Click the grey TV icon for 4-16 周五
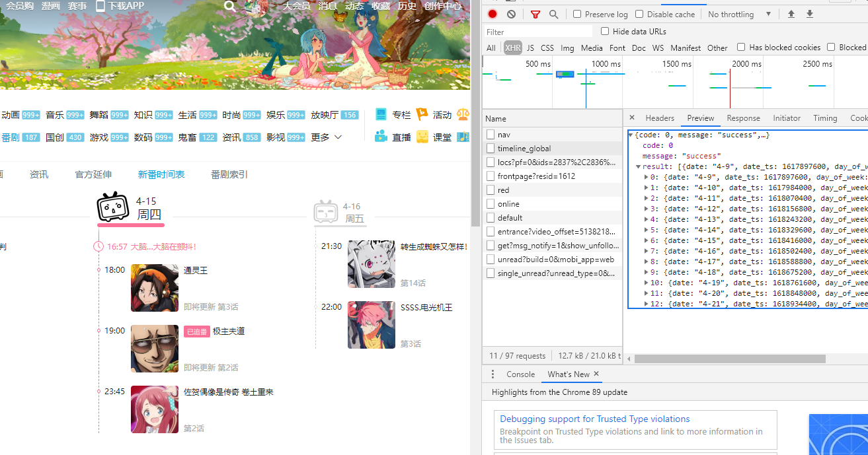Screen dimensions: 868x455 point(326,211)
